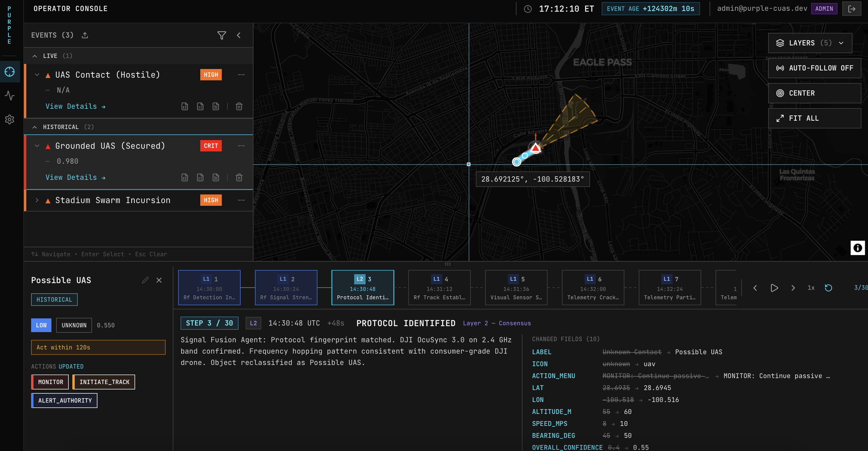
Task: Close the Possible UAS detail panel
Action: [x=159, y=280]
